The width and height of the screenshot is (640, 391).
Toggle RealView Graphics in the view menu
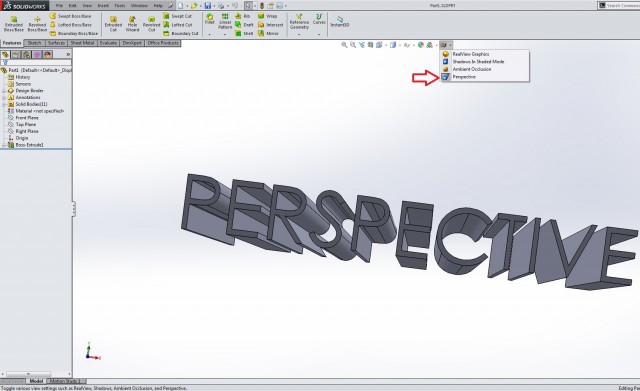click(x=485, y=54)
